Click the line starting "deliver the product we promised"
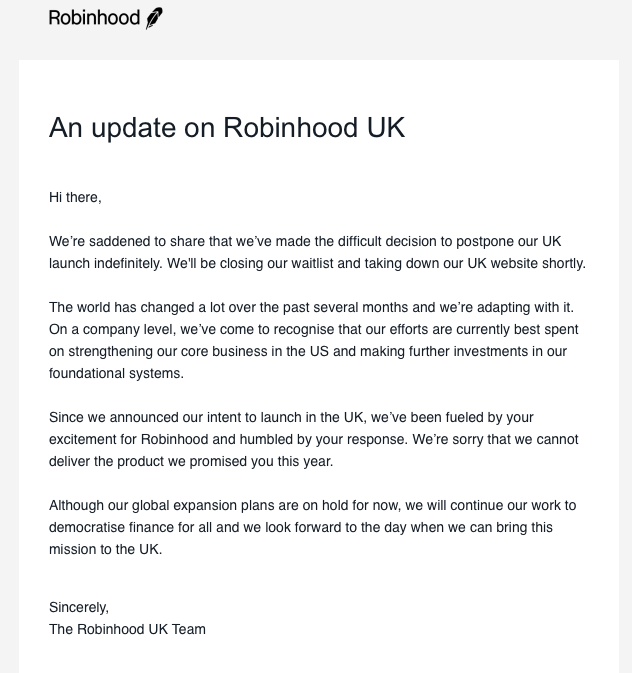The height and width of the screenshot is (673, 632). pos(190,461)
